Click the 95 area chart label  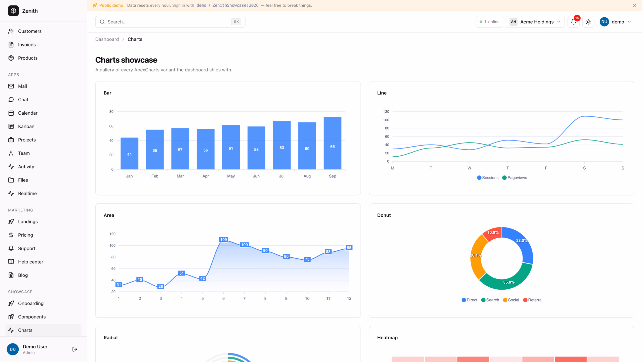tap(349, 248)
